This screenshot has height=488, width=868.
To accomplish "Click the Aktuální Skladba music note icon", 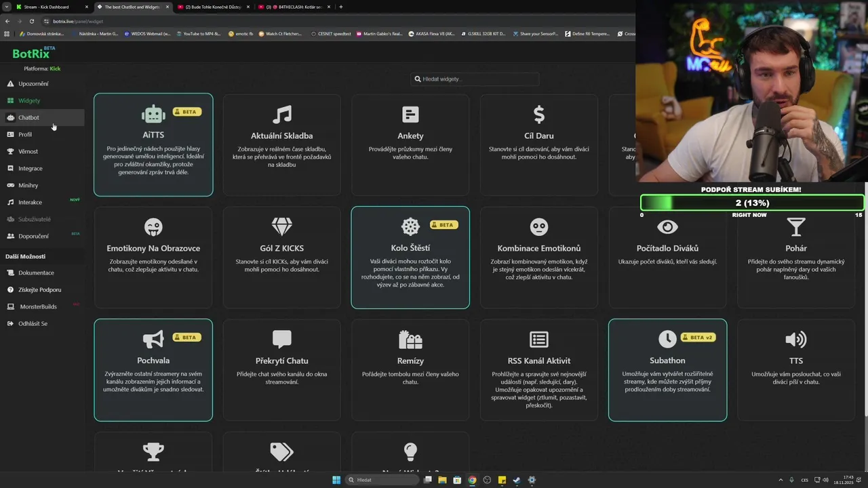I will 281,114.
